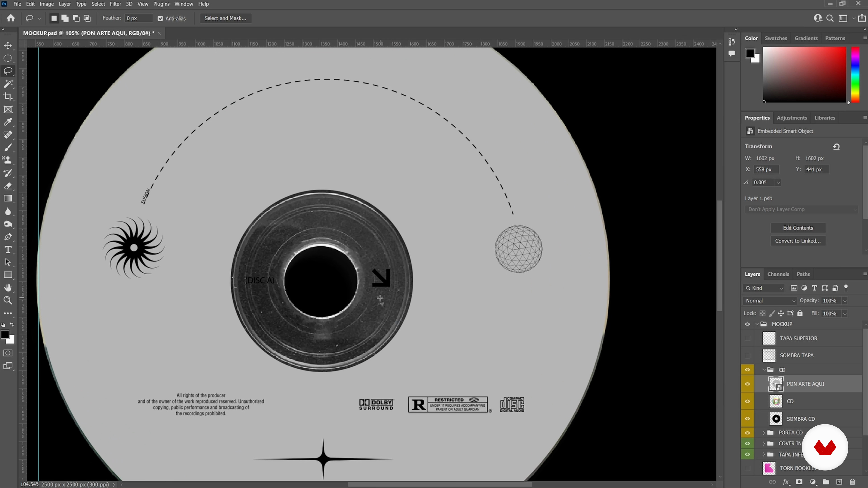Select the Frame tool
The width and height of the screenshot is (868, 488).
click(x=8, y=109)
